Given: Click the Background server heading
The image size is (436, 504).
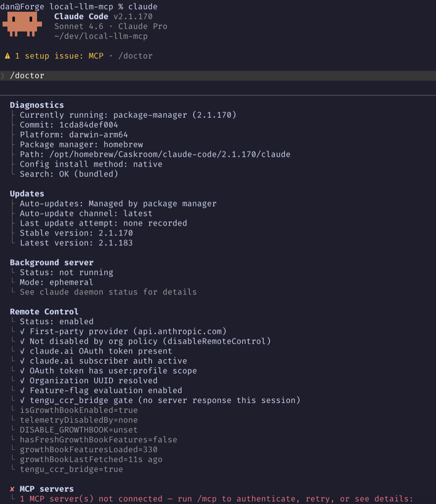Looking at the screenshot, I should pyautogui.click(x=51, y=262).
